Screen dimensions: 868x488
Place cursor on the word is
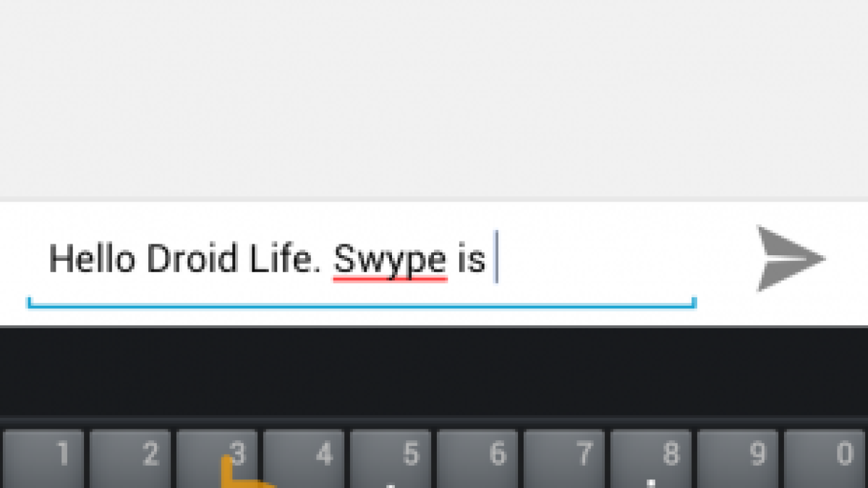471,259
